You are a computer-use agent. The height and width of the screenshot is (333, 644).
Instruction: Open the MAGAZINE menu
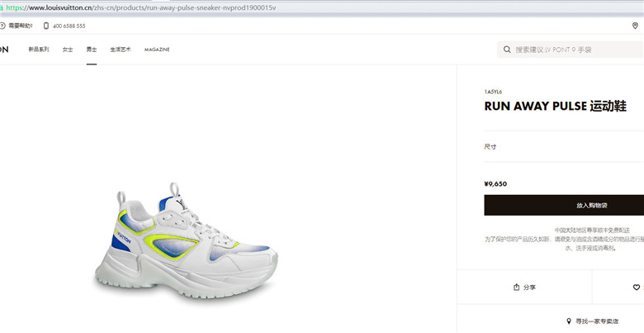157,50
